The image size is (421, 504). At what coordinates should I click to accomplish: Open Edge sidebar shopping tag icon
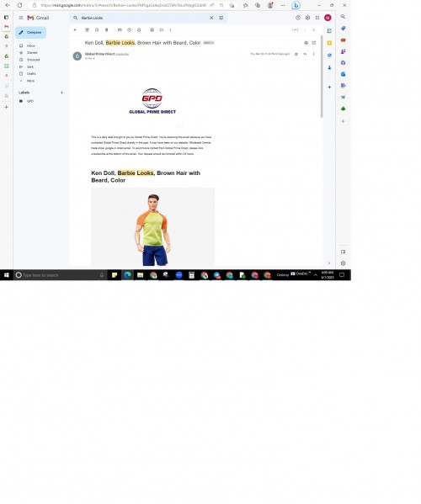click(344, 29)
